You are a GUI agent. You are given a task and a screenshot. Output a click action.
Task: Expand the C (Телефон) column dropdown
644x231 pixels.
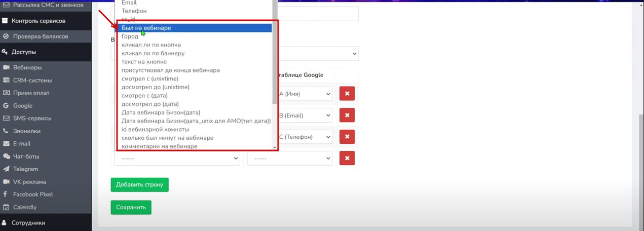click(304, 137)
